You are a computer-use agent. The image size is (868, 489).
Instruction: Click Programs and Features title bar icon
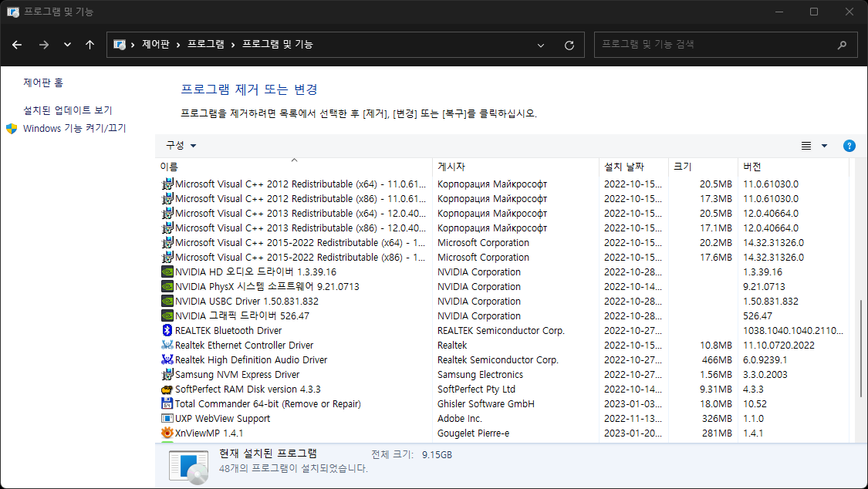13,12
